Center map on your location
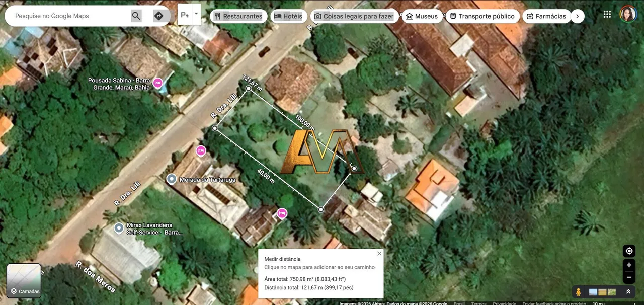 click(x=629, y=251)
